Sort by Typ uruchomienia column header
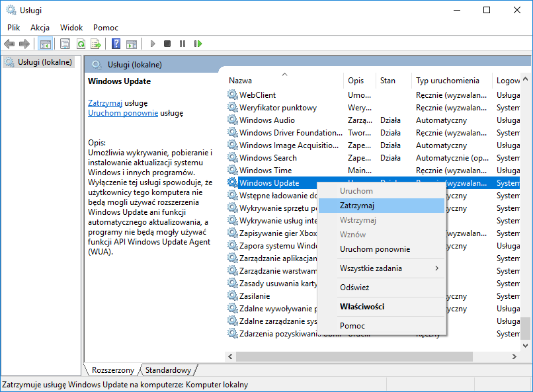The image size is (533, 392). point(452,81)
